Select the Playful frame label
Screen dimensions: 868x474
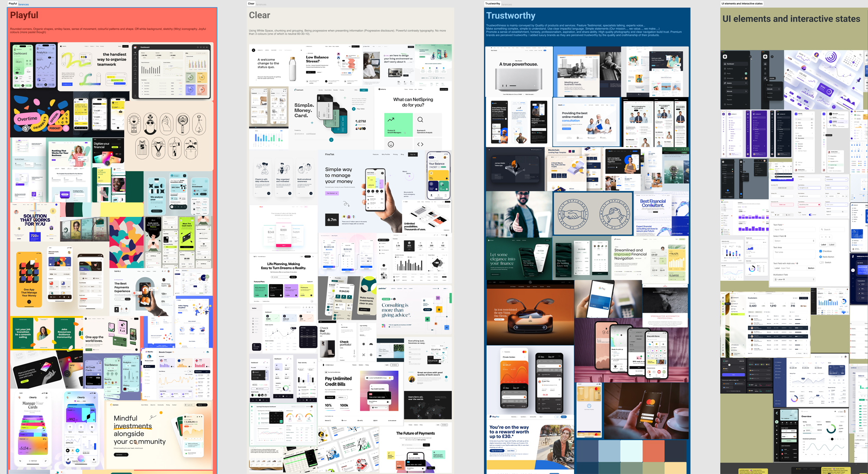(13, 3)
